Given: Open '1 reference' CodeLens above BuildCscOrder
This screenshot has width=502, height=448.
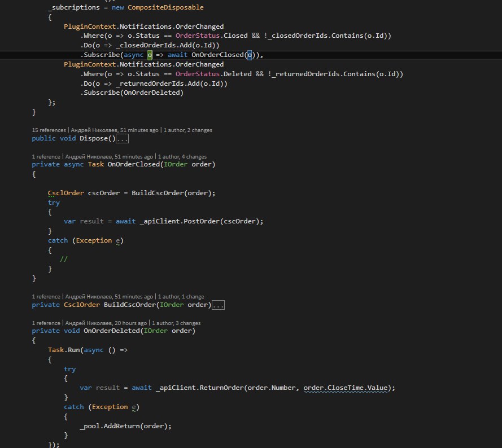Looking at the screenshot, I should [46, 297].
